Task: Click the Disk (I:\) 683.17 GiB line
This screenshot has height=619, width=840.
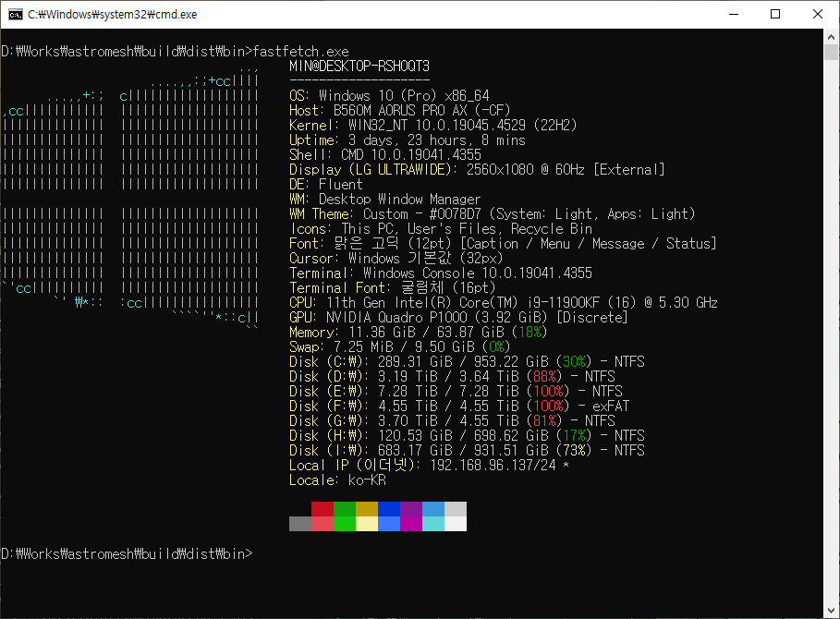Action: coord(467,451)
